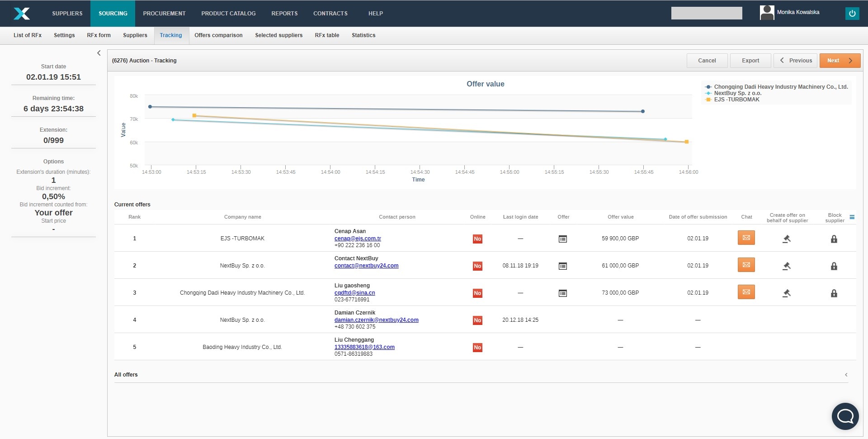
Task: Open cenap@ejs.com.tr email link
Action: point(357,239)
